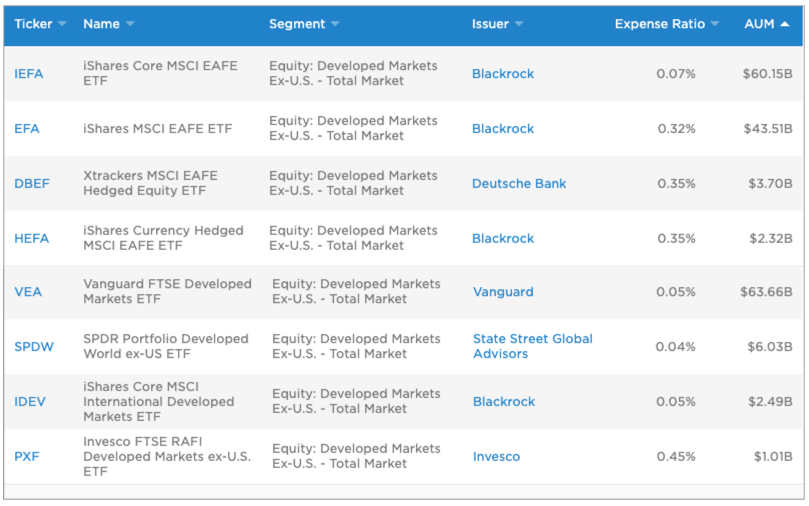The height and width of the screenshot is (506, 809).
Task: Select the Expense Ratio header label
Action: click(660, 24)
